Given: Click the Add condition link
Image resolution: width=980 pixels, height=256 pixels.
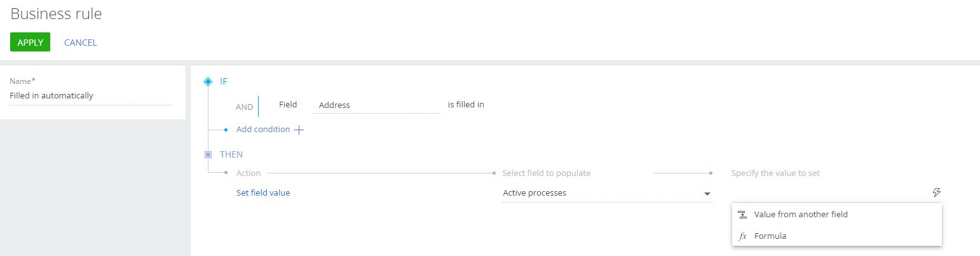Looking at the screenshot, I should pyautogui.click(x=263, y=129).
